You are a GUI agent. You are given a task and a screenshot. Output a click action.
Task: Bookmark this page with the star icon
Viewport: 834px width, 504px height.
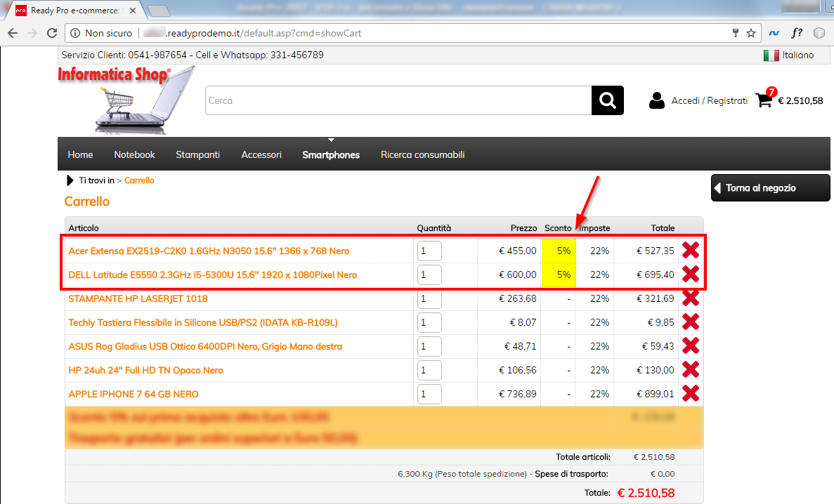(751, 33)
